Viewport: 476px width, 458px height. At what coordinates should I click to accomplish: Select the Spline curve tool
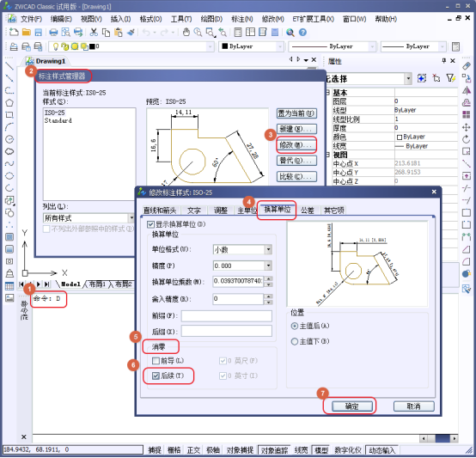[x=9, y=163]
